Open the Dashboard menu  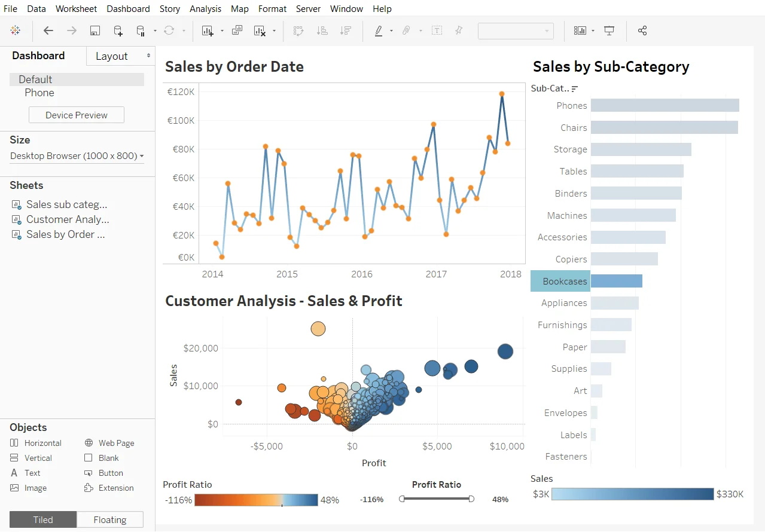(128, 8)
